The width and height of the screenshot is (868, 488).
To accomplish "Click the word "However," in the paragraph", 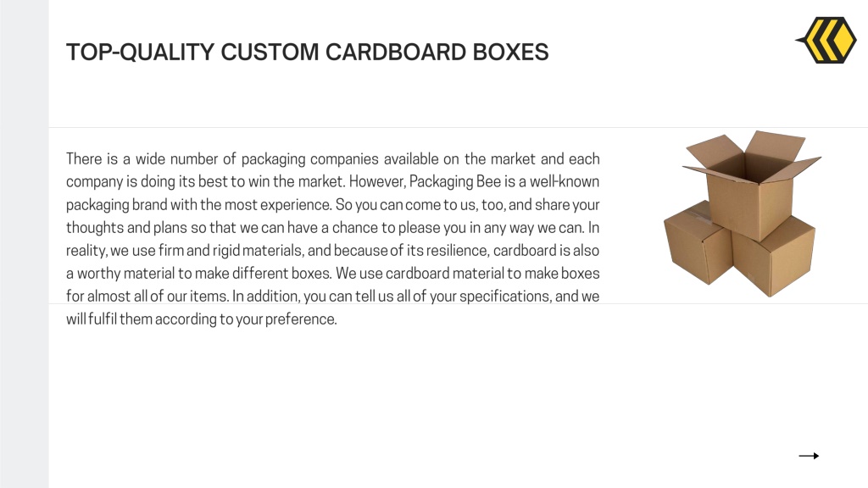I will [377, 181].
